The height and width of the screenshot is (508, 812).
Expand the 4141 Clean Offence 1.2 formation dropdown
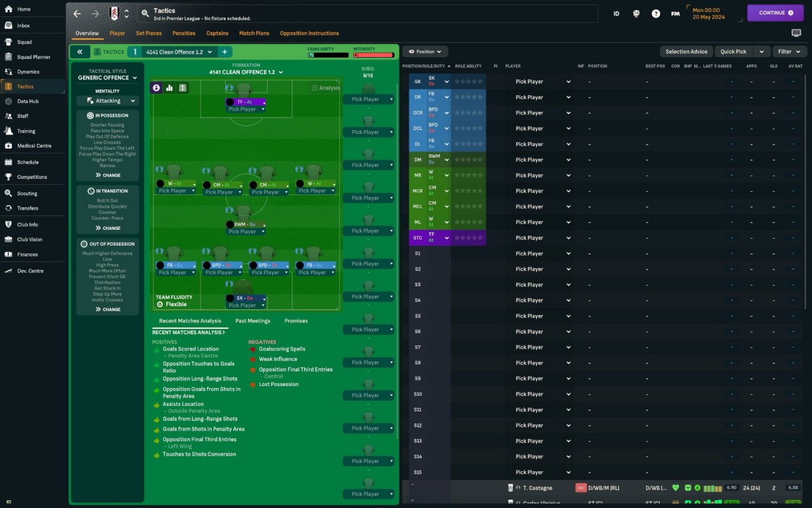pos(246,72)
